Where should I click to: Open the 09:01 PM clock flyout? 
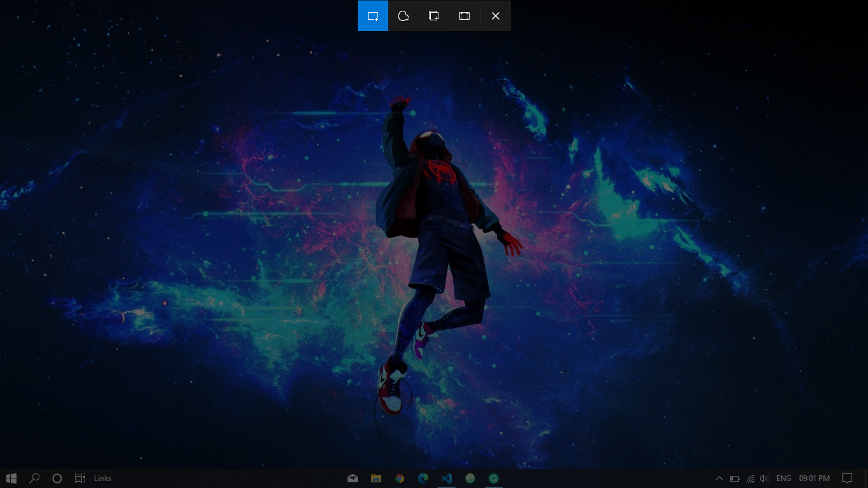[815, 478]
